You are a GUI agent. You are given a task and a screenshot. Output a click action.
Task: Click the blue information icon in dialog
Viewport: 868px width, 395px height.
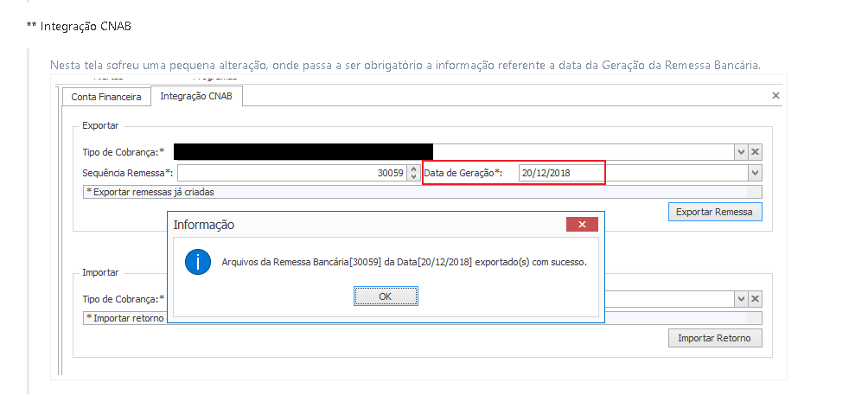198,262
